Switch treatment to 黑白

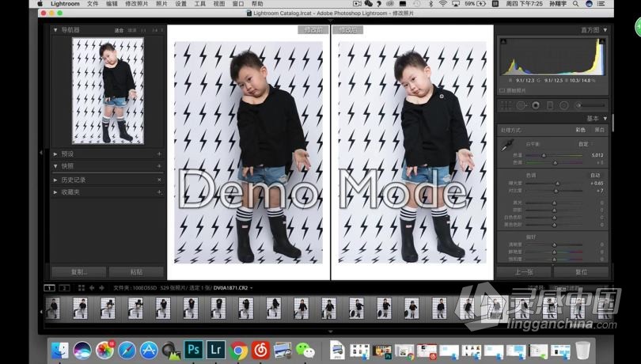pos(599,130)
